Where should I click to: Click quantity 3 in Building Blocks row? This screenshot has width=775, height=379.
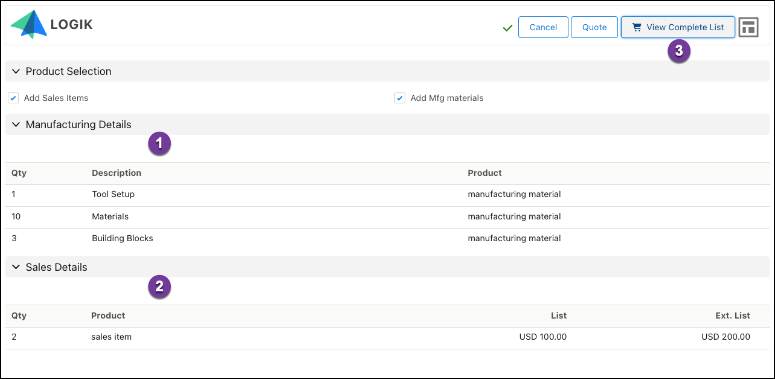click(x=14, y=238)
